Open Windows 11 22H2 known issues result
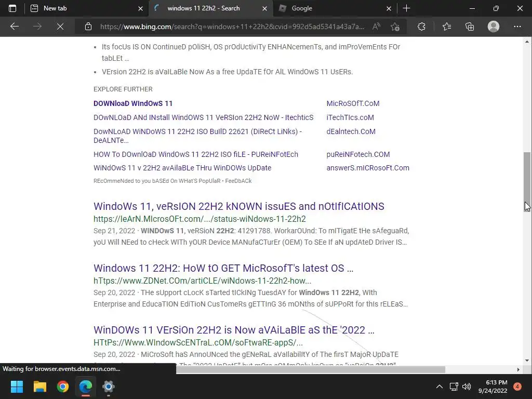The height and width of the screenshot is (399, 532). tap(239, 206)
